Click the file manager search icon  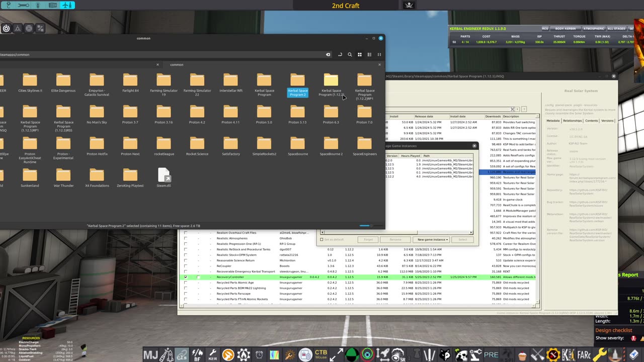pyautogui.click(x=350, y=54)
